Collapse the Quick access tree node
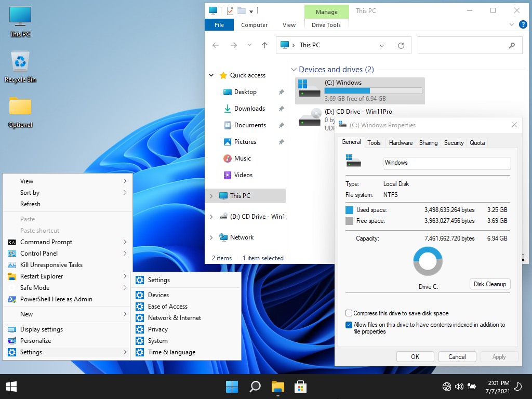Image resolution: width=532 pixels, height=399 pixels. pos(211,75)
